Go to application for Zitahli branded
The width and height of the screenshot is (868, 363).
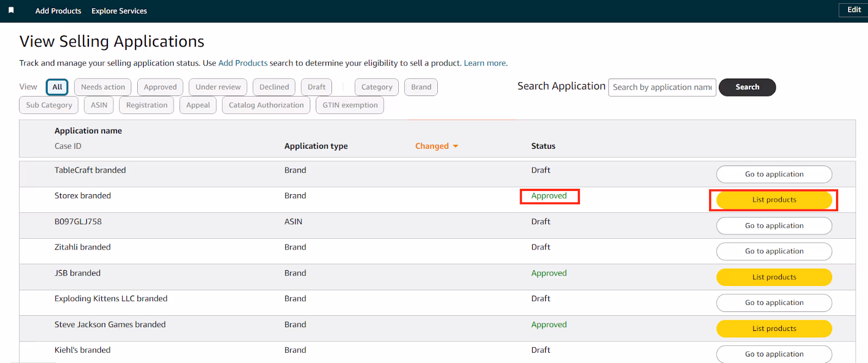774,251
